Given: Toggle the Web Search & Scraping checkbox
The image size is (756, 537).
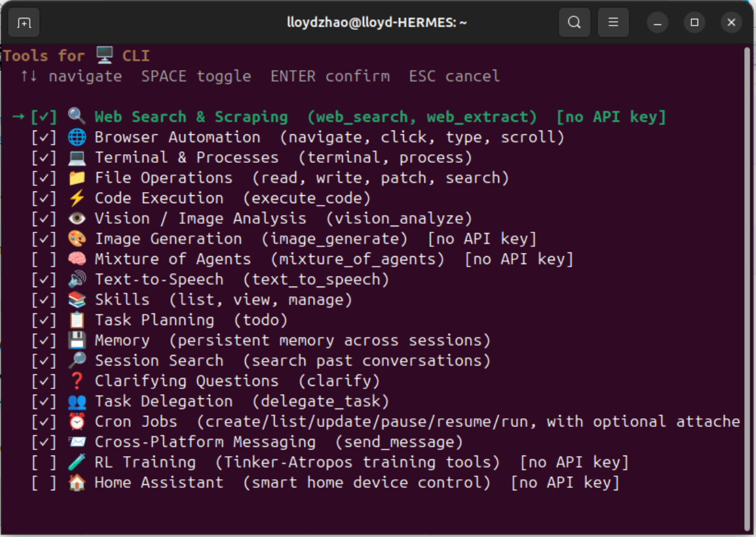Looking at the screenshot, I should [x=44, y=117].
